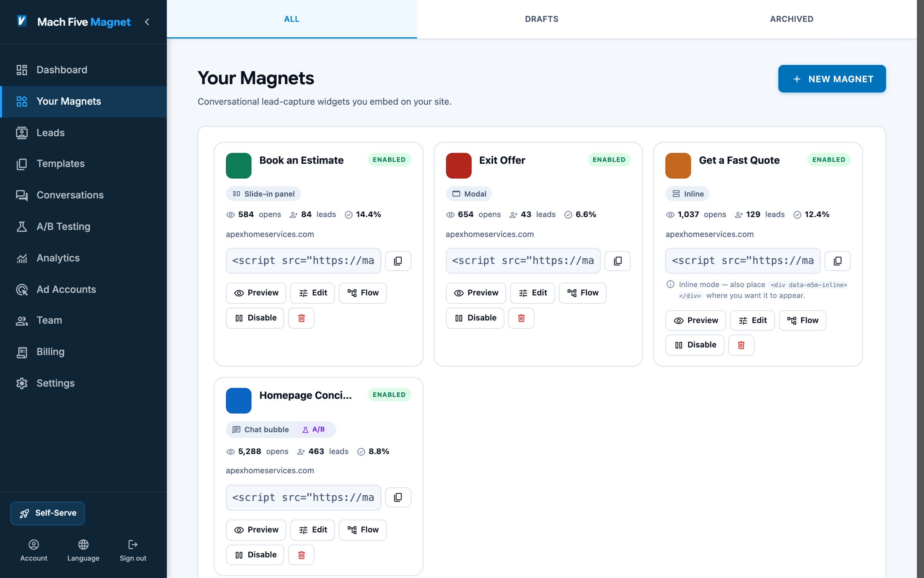Copy the Homepage Concierge embed script

pyautogui.click(x=398, y=498)
